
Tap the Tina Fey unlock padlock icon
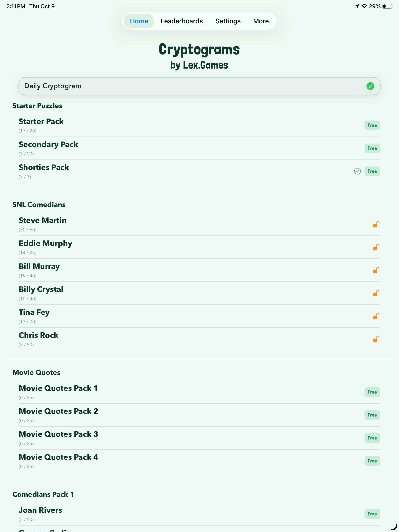pos(376,316)
